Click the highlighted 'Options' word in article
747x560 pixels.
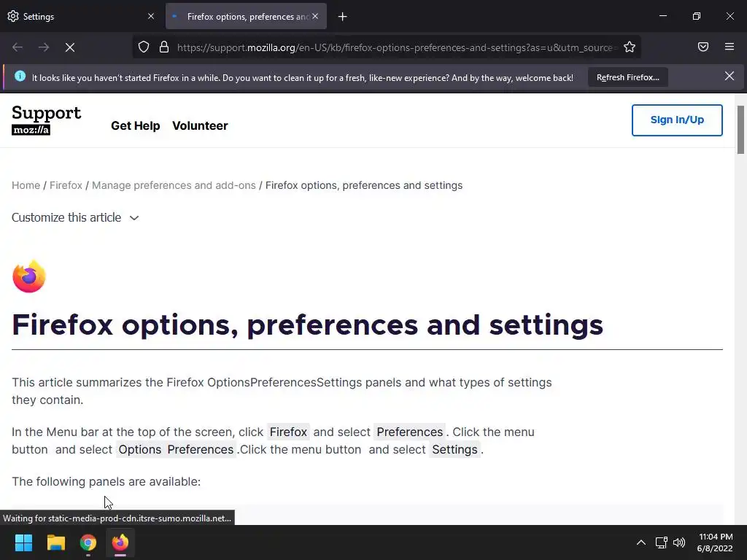point(139,449)
